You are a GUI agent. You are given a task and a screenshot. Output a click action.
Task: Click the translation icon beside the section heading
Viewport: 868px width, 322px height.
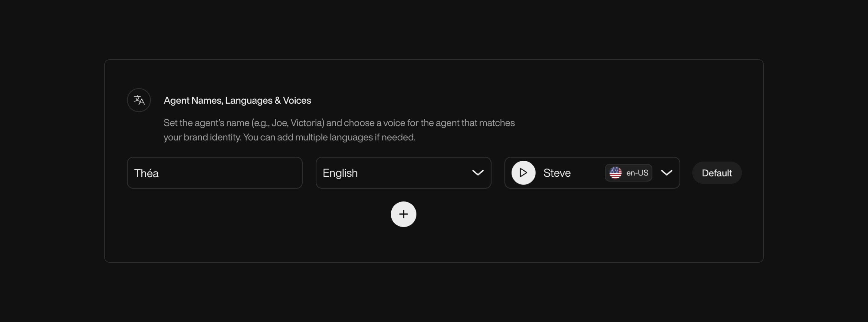point(139,100)
